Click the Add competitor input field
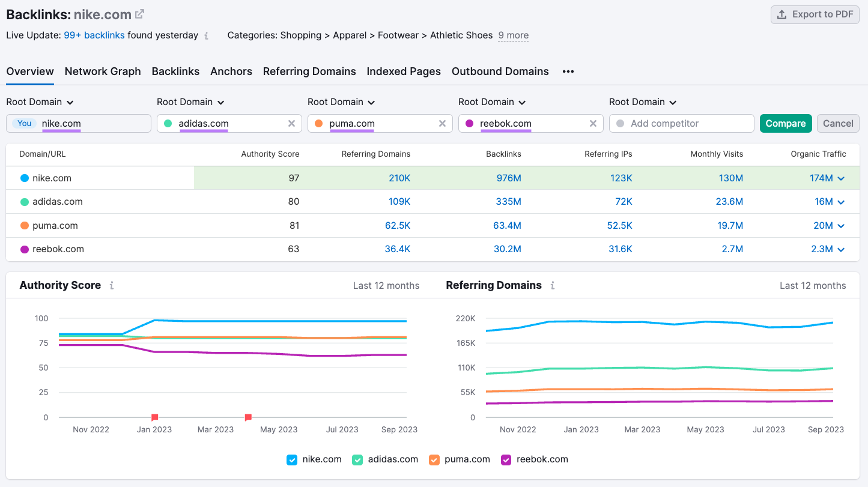Image resolution: width=868 pixels, height=487 pixels. coord(681,123)
